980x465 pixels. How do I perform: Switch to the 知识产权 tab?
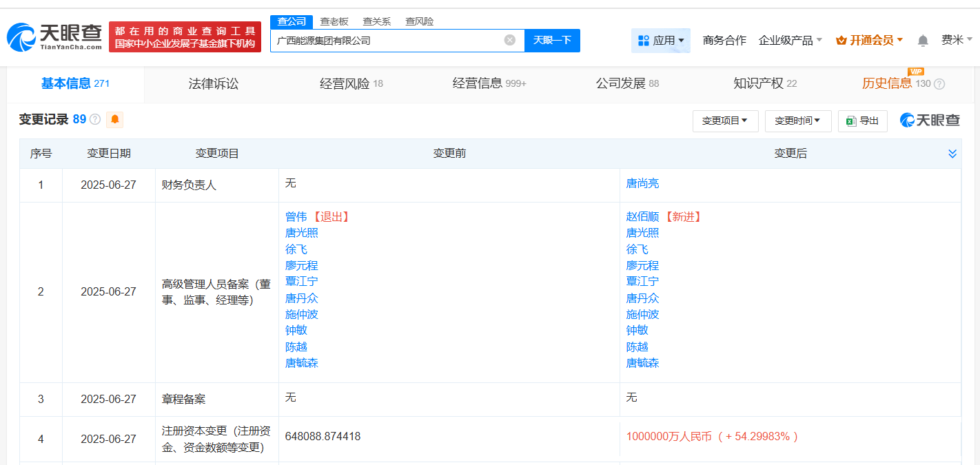click(x=765, y=84)
